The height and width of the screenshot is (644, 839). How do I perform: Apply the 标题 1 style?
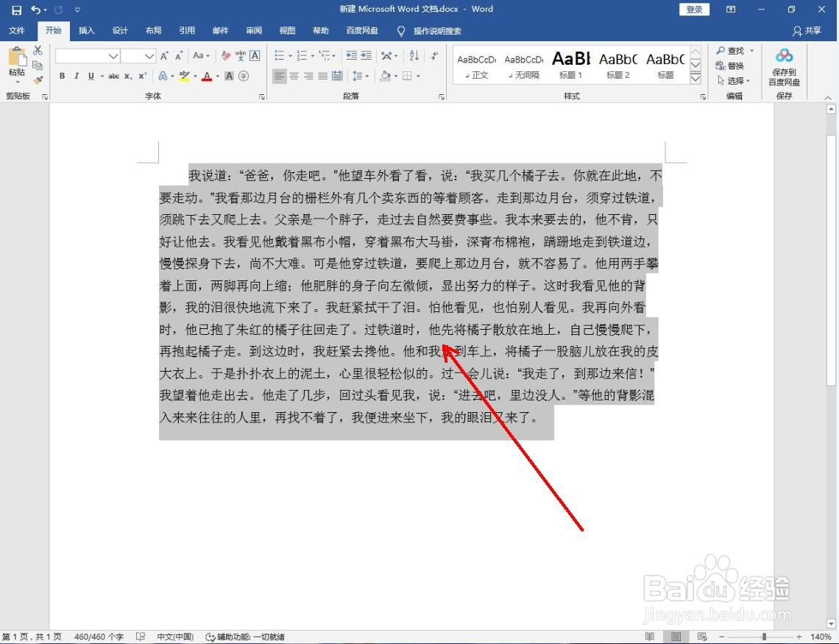(x=570, y=65)
